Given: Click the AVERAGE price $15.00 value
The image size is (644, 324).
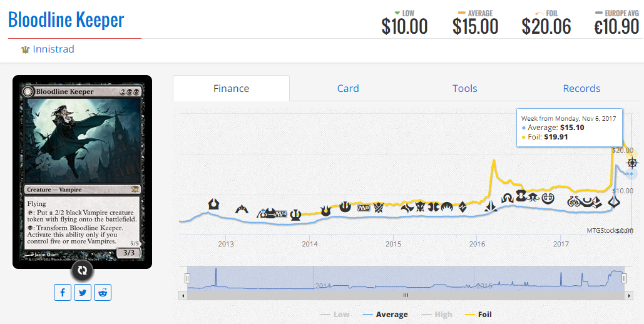Looking at the screenshot, I should (x=475, y=27).
